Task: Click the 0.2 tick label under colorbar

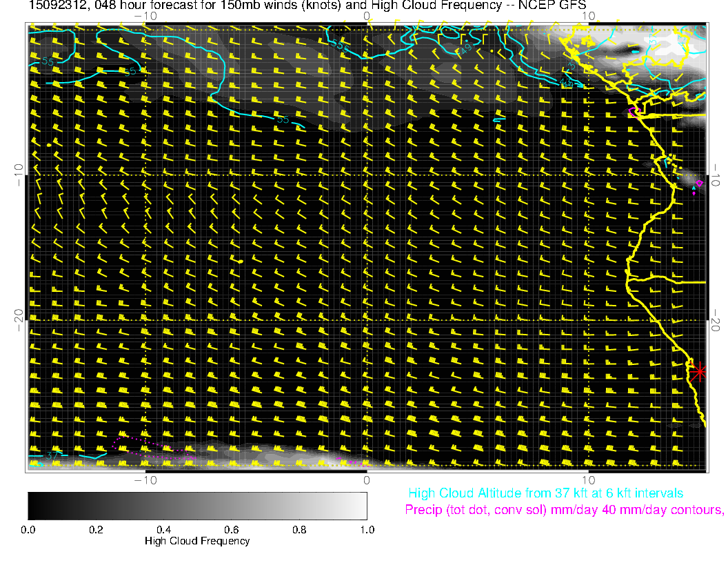Action: (96, 530)
